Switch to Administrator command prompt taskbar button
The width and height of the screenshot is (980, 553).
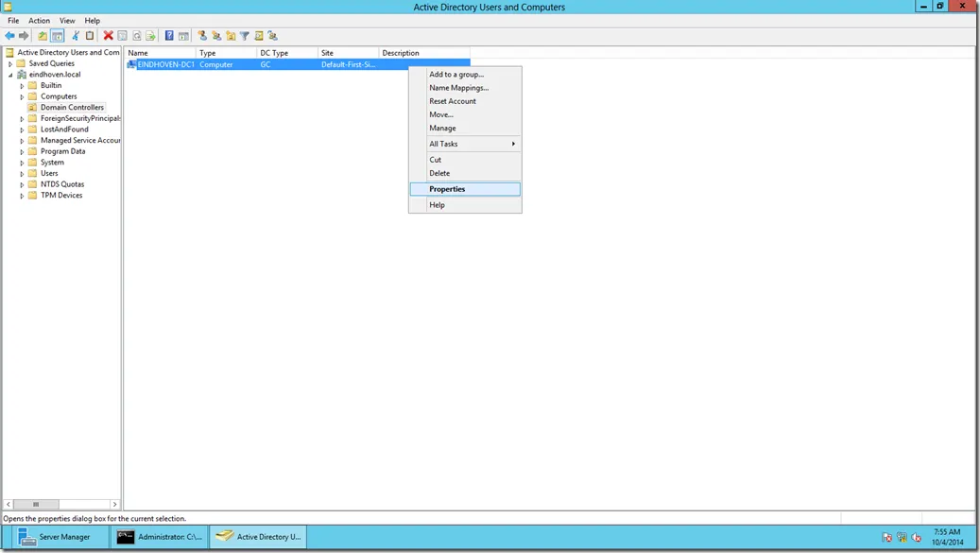coord(160,537)
